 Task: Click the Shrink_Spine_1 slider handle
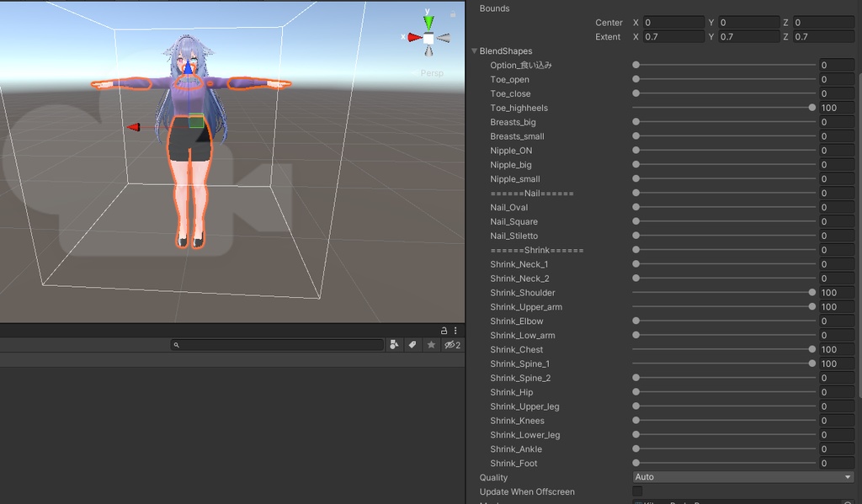coord(812,363)
